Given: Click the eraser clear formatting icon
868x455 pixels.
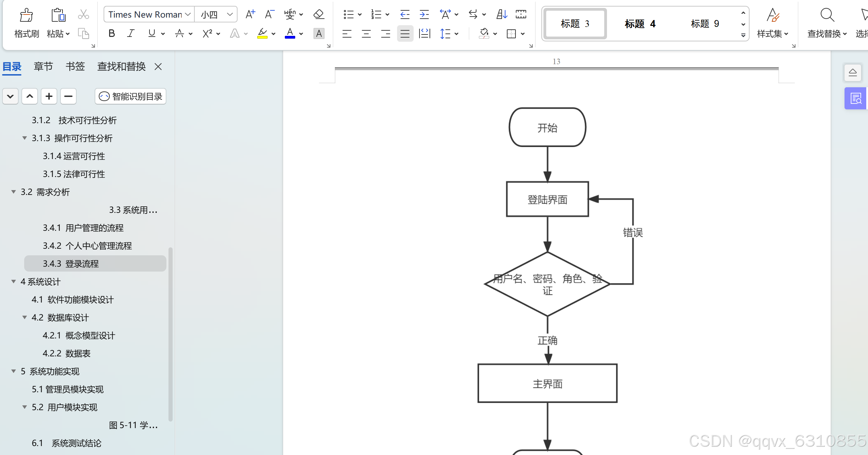Looking at the screenshot, I should pos(318,14).
